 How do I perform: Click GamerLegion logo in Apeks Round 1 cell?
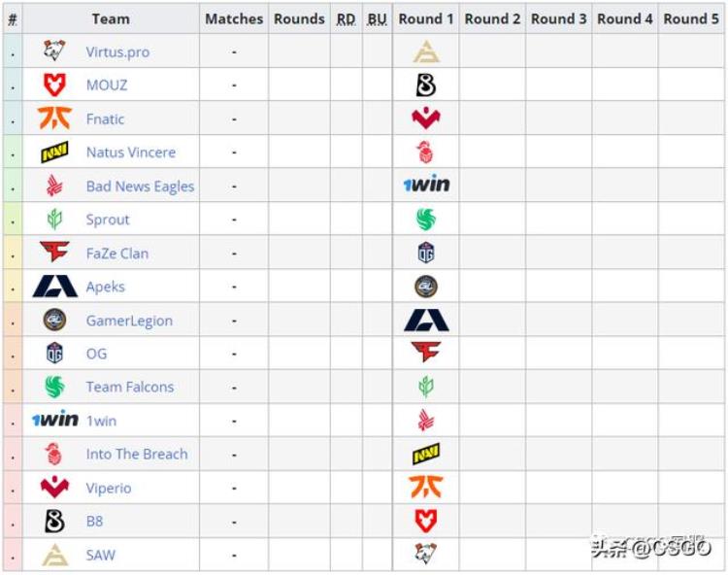tap(426, 287)
